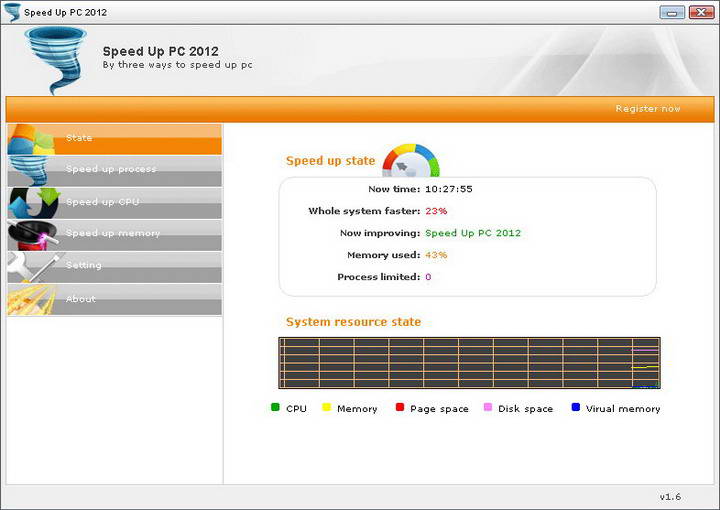
Task: Click the 'By three ways to speed up pc' tagline
Action: coord(178,65)
